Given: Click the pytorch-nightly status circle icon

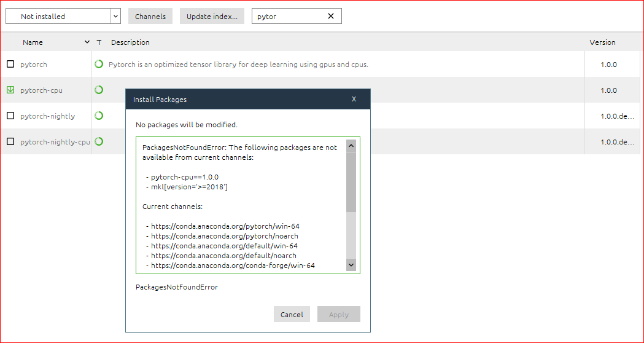Looking at the screenshot, I should tap(99, 116).
